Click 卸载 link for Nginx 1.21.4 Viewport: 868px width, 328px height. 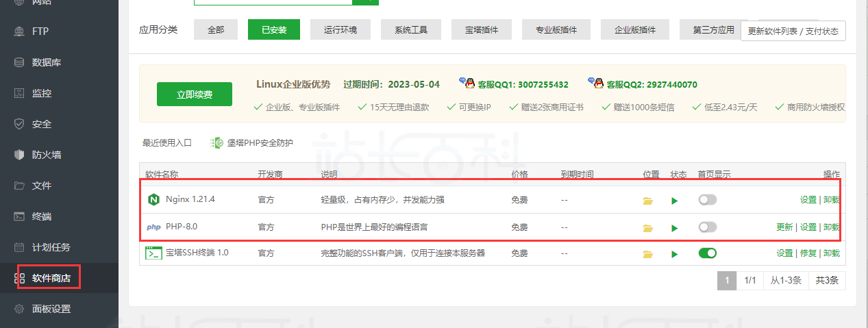831,200
